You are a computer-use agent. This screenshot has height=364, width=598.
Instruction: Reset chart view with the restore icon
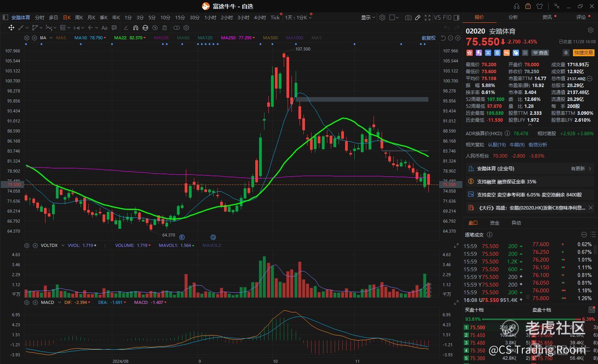[443, 38]
